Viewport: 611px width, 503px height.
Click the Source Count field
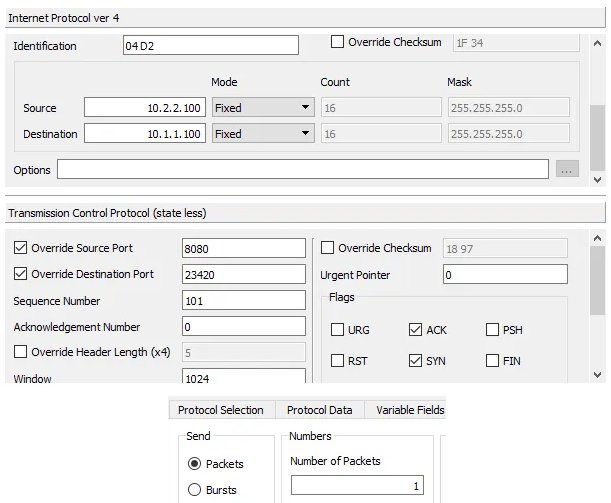(381, 107)
